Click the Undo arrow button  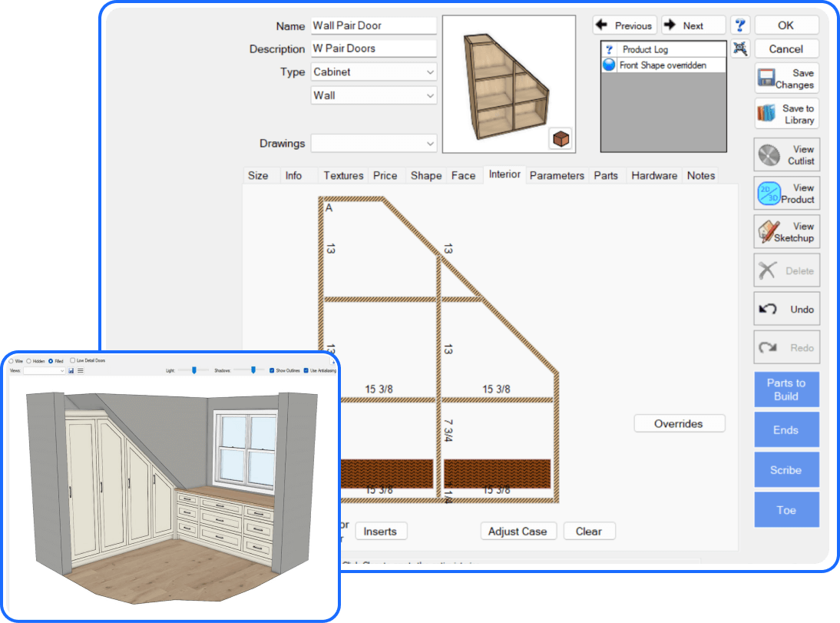click(x=786, y=309)
